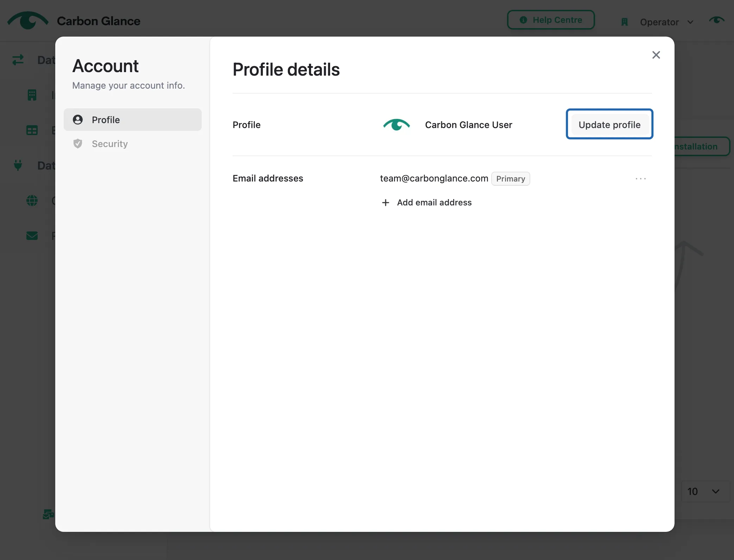Expand the Operator dropdown chevron

(690, 22)
